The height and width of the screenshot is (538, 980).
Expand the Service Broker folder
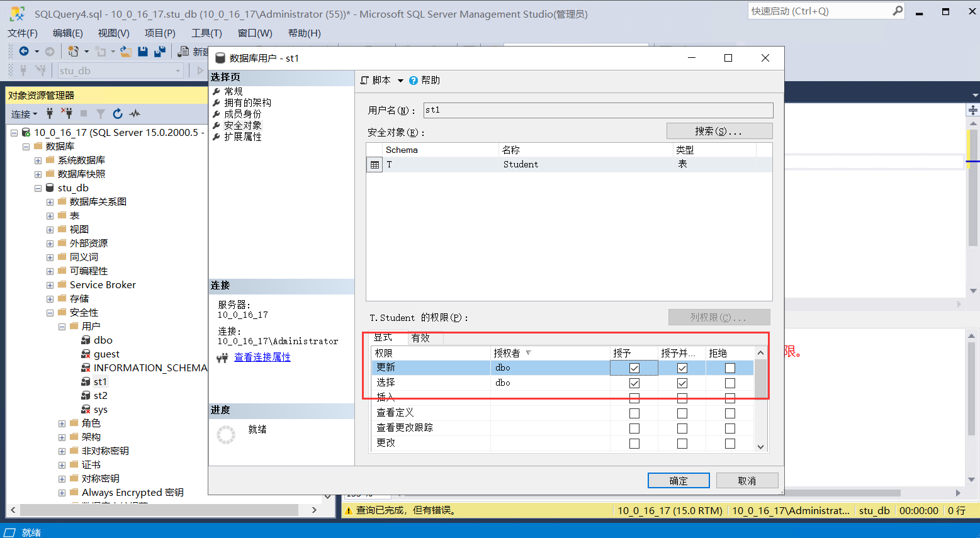click(50, 285)
